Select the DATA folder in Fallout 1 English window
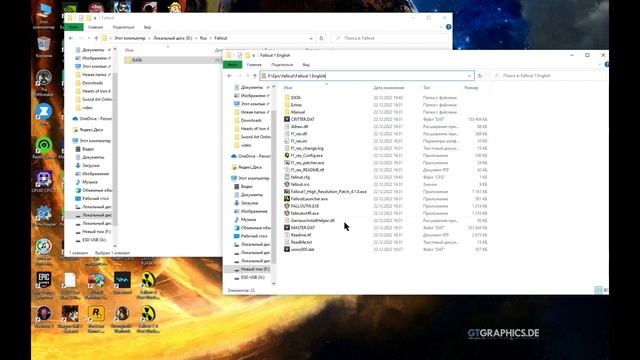Viewport: 640px width, 360px height. point(296,98)
